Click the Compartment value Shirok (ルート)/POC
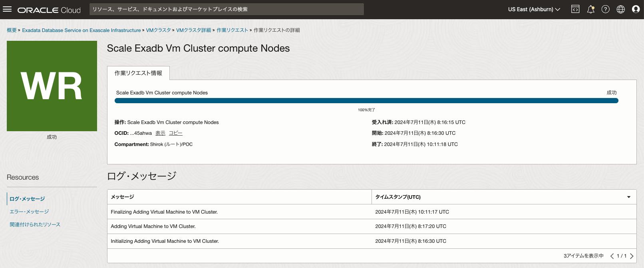This screenshot has width=644, height=268. 171,144
